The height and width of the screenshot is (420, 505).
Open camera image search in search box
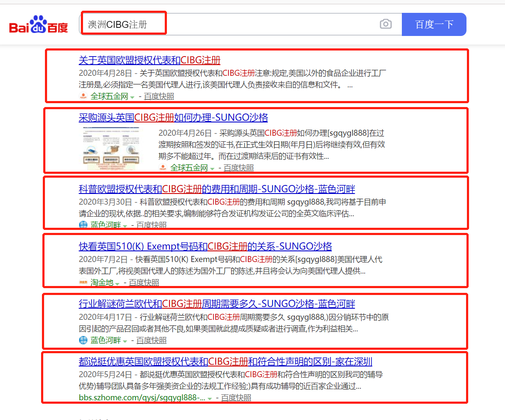click(386, 24)
